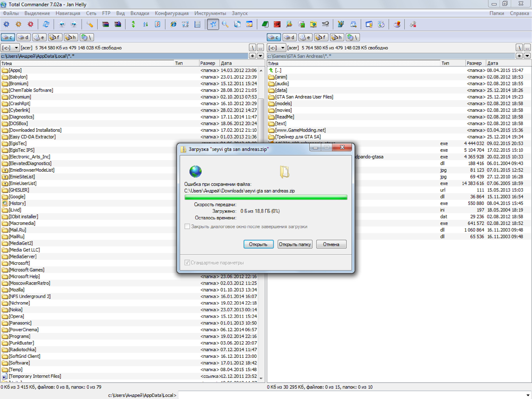The image size is (532, 399).
Task: Toggle the Стандартные параметры checkbox
Action: (187, 263)
